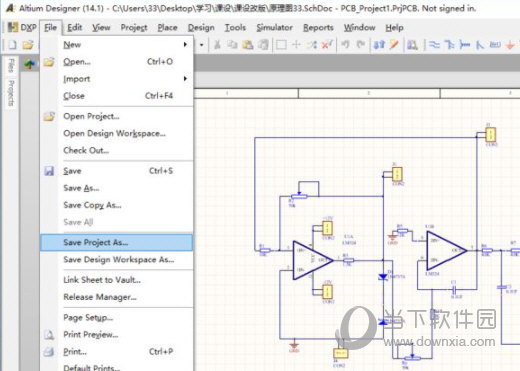Choose Page Setup... entry
The image size is (520, 371).
117,318
